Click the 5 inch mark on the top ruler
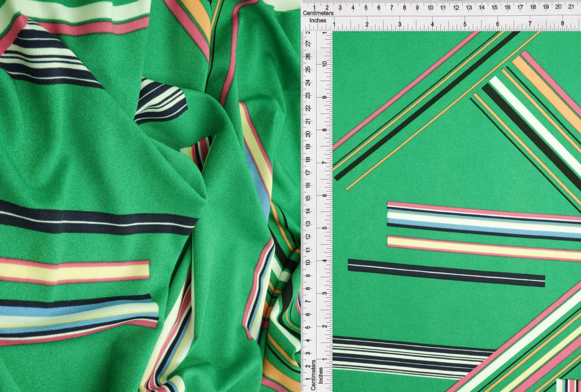Viewport: 581px width, 392px height. 464,22
